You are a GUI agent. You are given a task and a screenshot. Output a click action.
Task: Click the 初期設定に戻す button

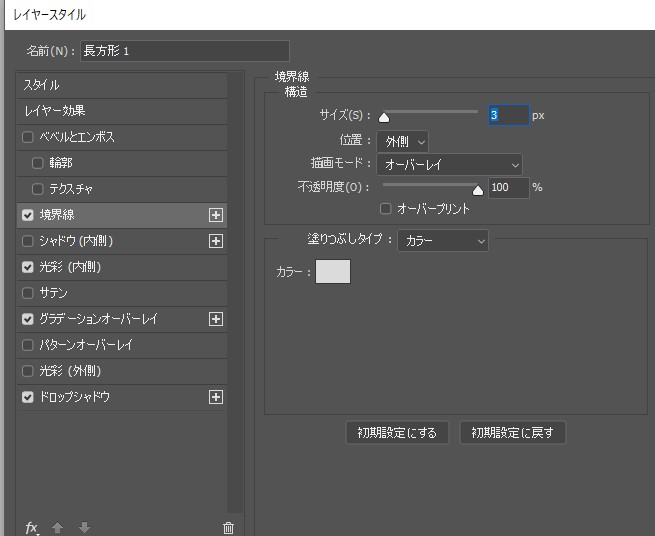pos(512,433)
